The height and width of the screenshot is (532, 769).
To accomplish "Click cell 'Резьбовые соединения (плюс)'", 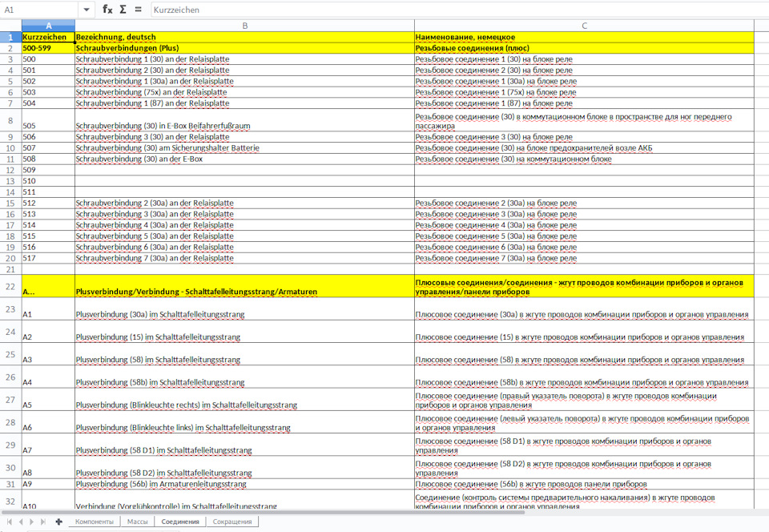I will pyautogui.click(x=584, y=48).
